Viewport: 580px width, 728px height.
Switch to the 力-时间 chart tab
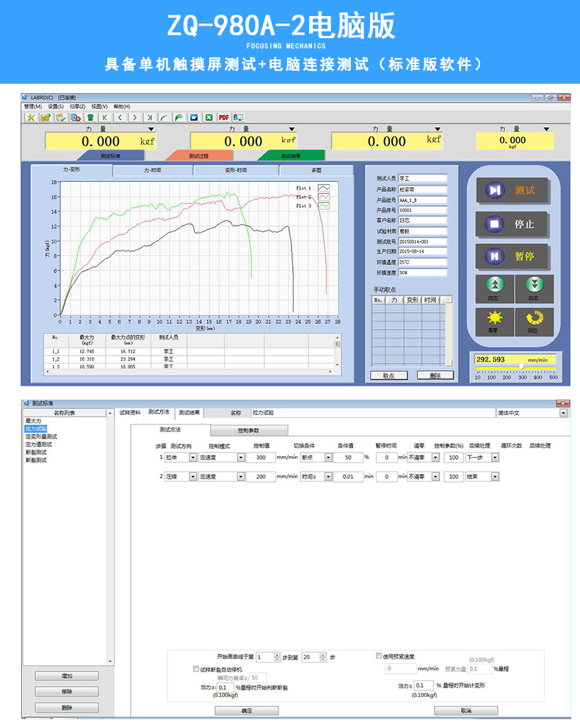pyautogui.click(x=153, y=170)
